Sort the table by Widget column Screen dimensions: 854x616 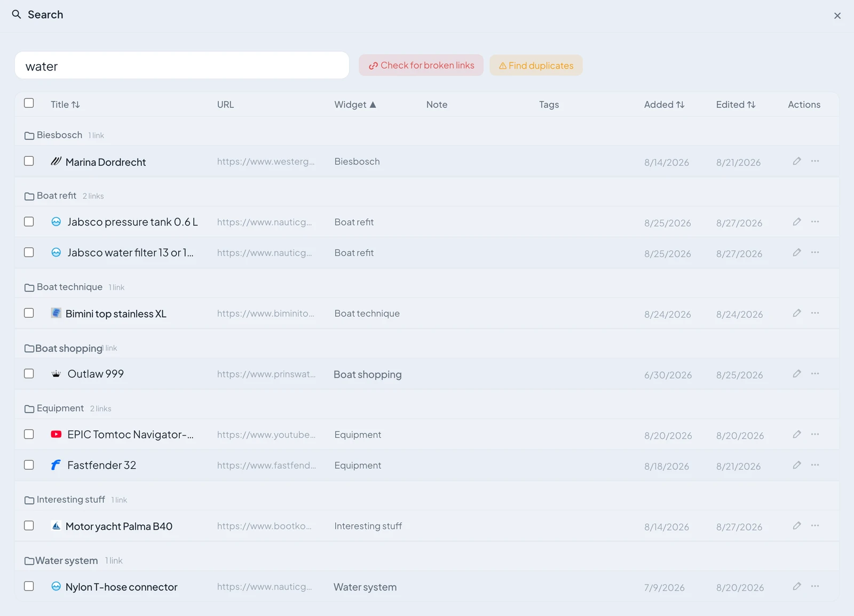click(x=355, y=105)
